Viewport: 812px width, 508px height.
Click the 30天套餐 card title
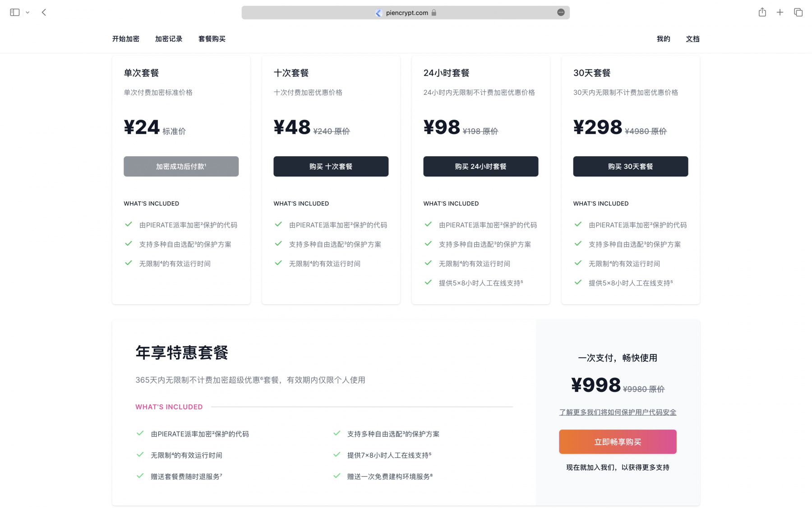point(592,73)
